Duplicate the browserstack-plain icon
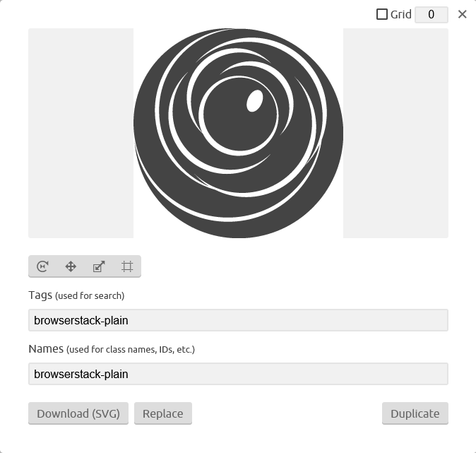Viewport: 476px width, 453px height. pyautogui.click(x=415, y=413)
